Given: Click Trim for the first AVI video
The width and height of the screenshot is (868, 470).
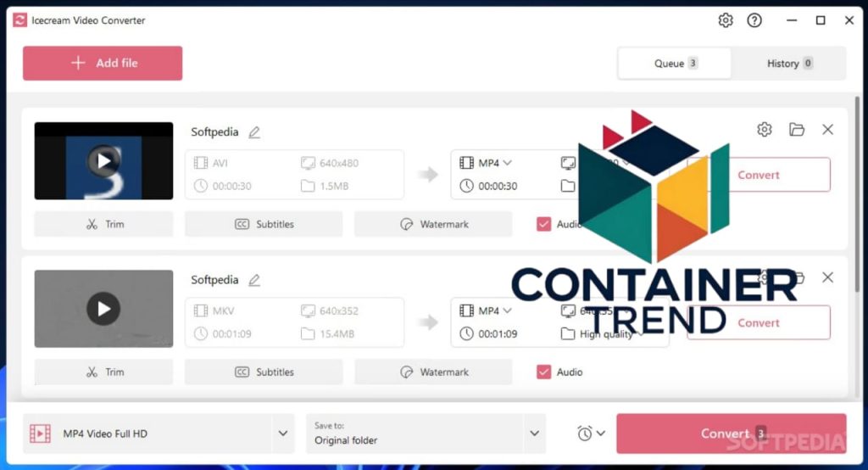Looking at the screenshot, I should click(103, 225).
